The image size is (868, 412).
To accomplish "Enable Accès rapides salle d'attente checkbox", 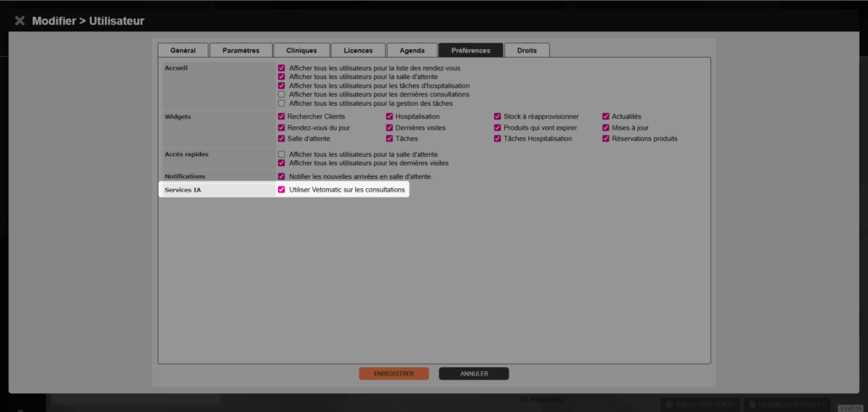I will pyautogui.click(x=281, y=154).
